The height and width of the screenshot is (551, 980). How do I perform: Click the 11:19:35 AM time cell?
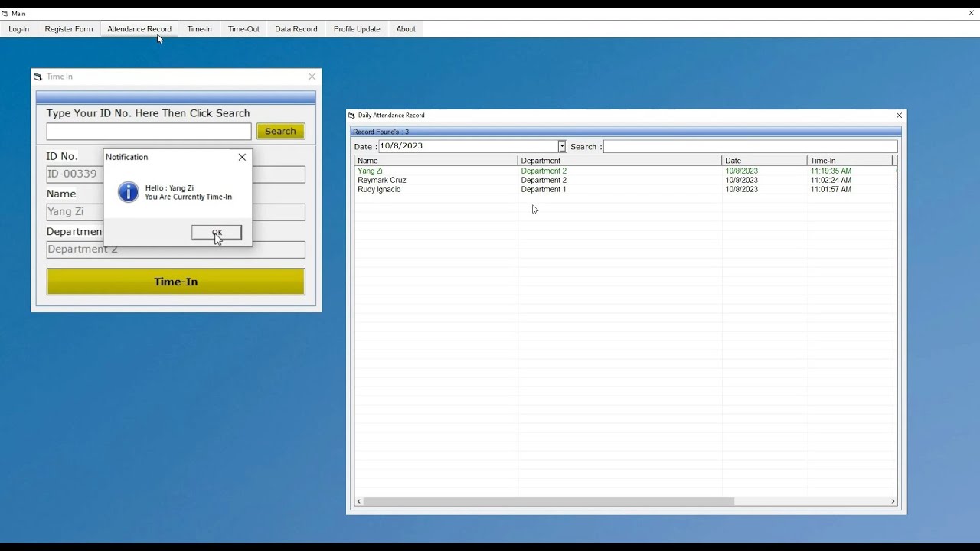click(831, 171)
